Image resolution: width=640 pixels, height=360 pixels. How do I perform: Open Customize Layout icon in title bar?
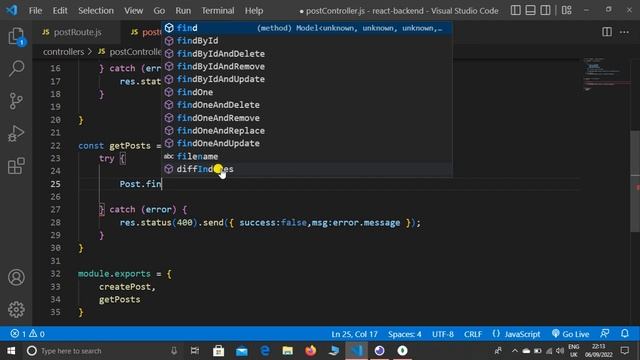click(x=567, y=10)
